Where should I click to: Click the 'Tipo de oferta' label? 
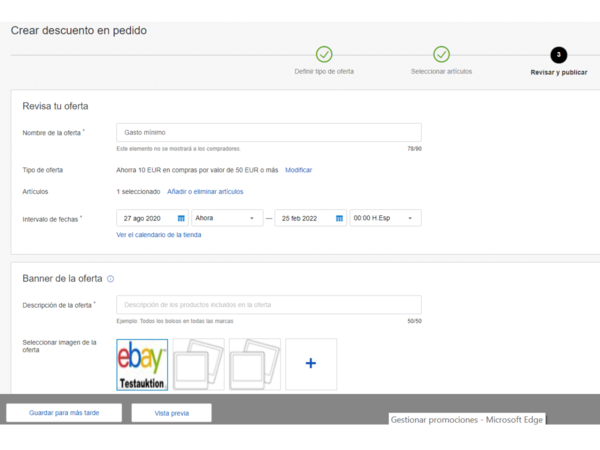click(x=42, y=170)
